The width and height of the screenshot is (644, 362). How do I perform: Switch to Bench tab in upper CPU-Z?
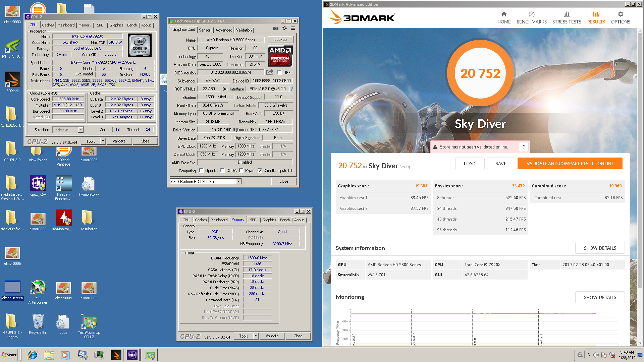click(x=132, y=25)
